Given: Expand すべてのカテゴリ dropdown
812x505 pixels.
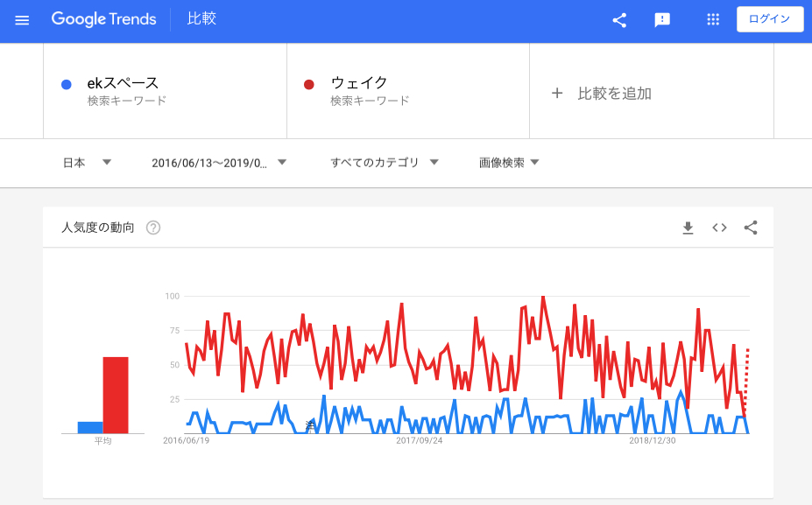Looking at the screenshot, I should [x=385, y=163].
